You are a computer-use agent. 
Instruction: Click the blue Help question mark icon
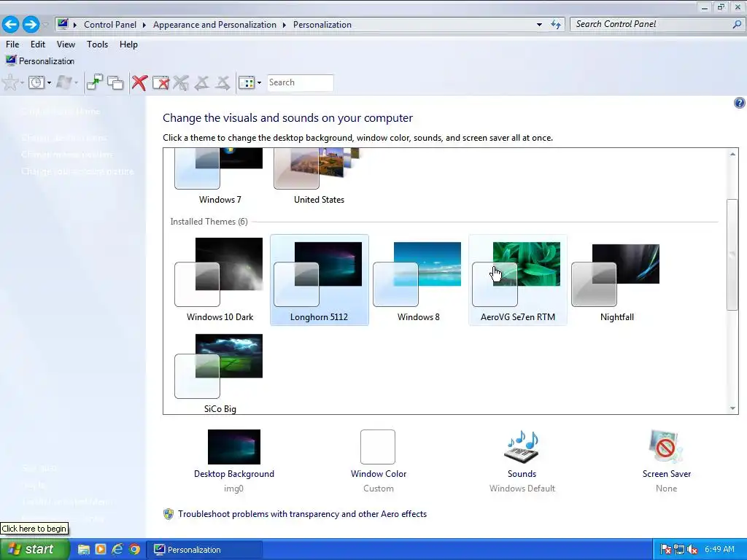(x=740, y=102)
